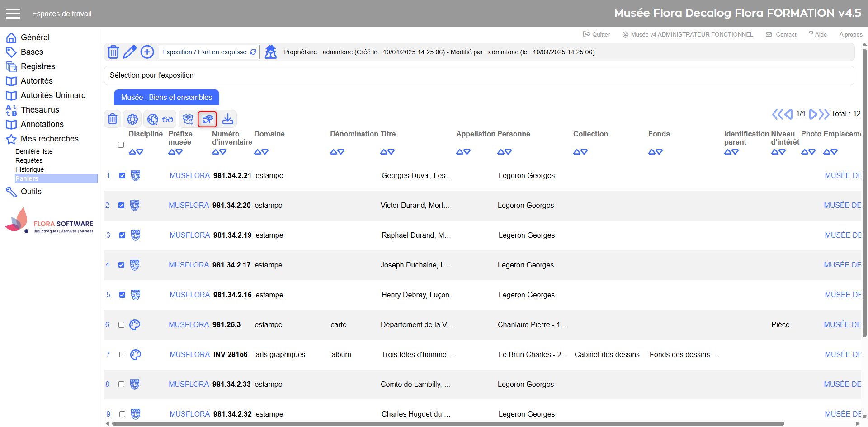
Task: Click the red-highlighted eye icon
Action: pyautogui.click(x=208, y=119)
